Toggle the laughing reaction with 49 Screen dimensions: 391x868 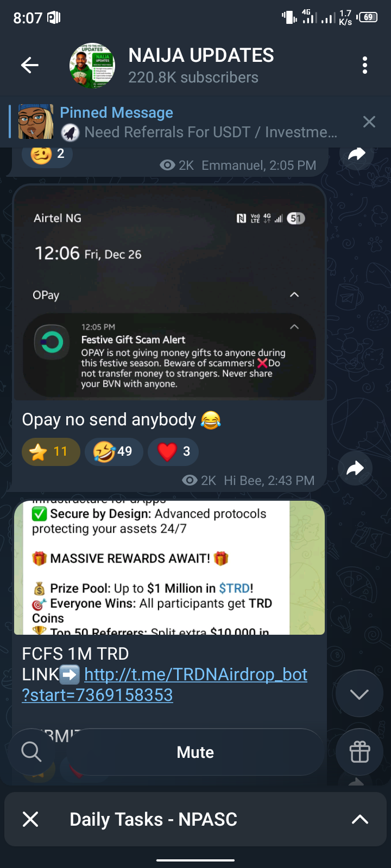click(114, 451)
